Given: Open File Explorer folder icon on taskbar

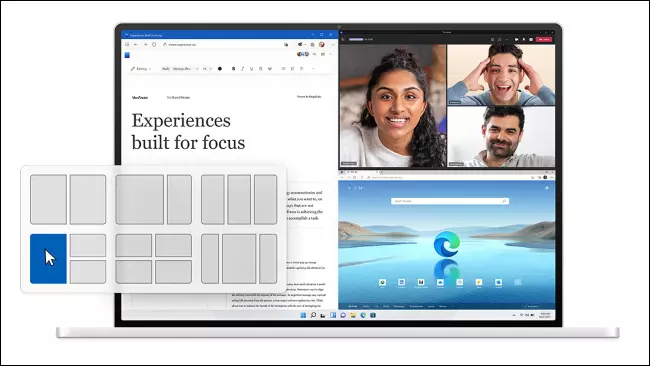Looking at the screenshot, I should coord(353,315).
